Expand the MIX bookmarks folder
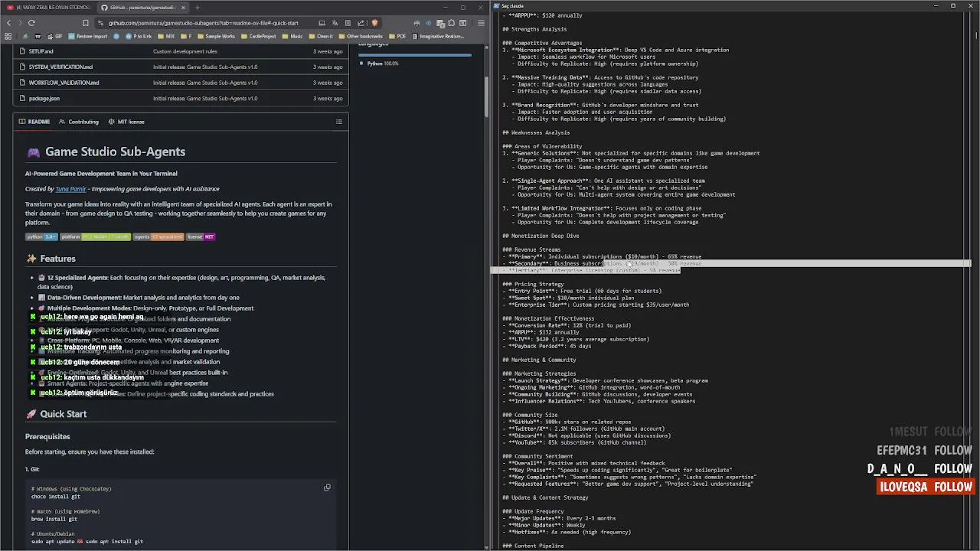The image size is (980, 551). [x=166, y=36]
